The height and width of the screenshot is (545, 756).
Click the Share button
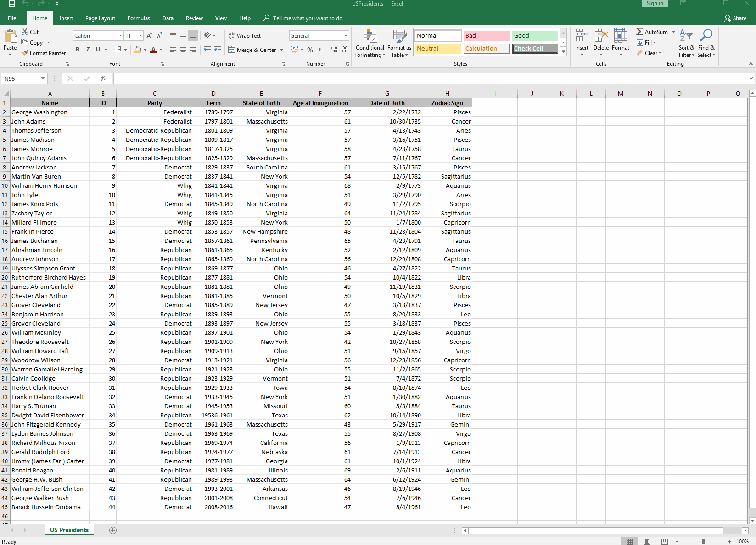pos(735,18)
